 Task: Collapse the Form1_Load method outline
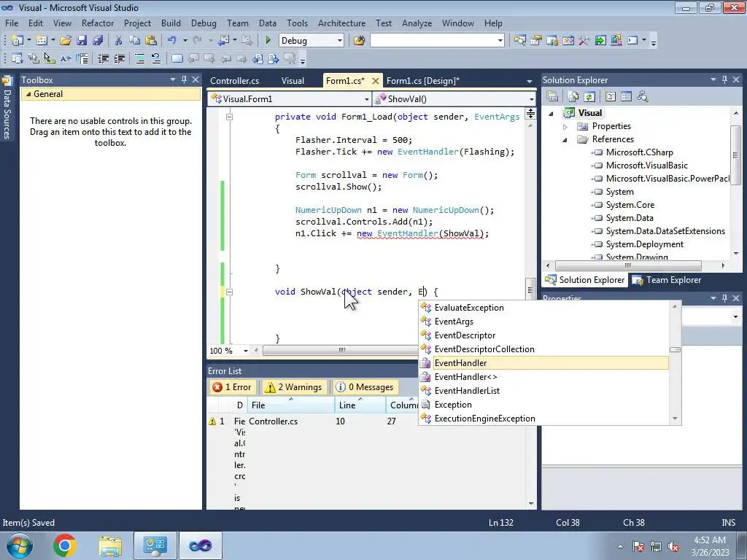coord(229,117)
